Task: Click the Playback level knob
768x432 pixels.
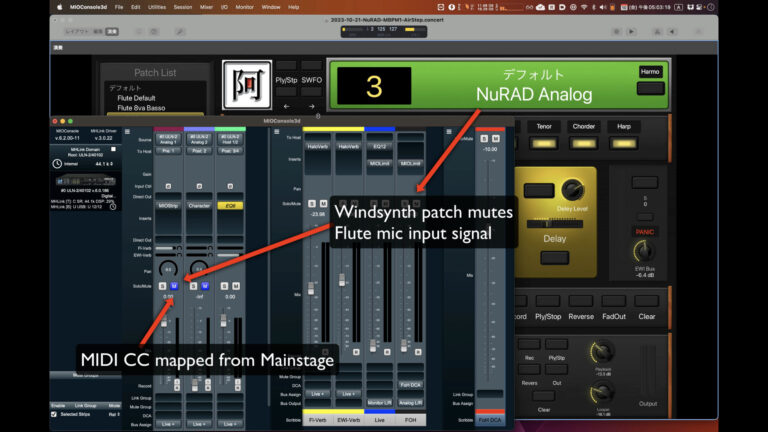Action: tap(602, 352)
